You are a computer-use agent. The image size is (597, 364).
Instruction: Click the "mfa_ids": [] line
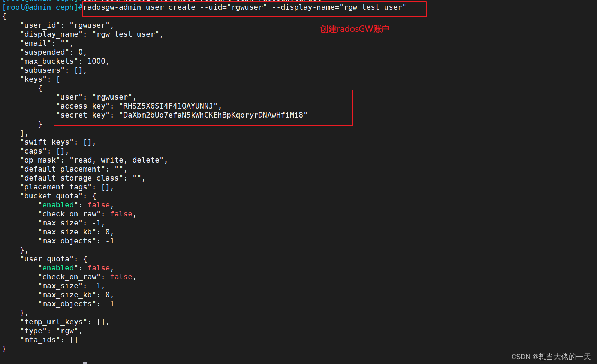49,340
